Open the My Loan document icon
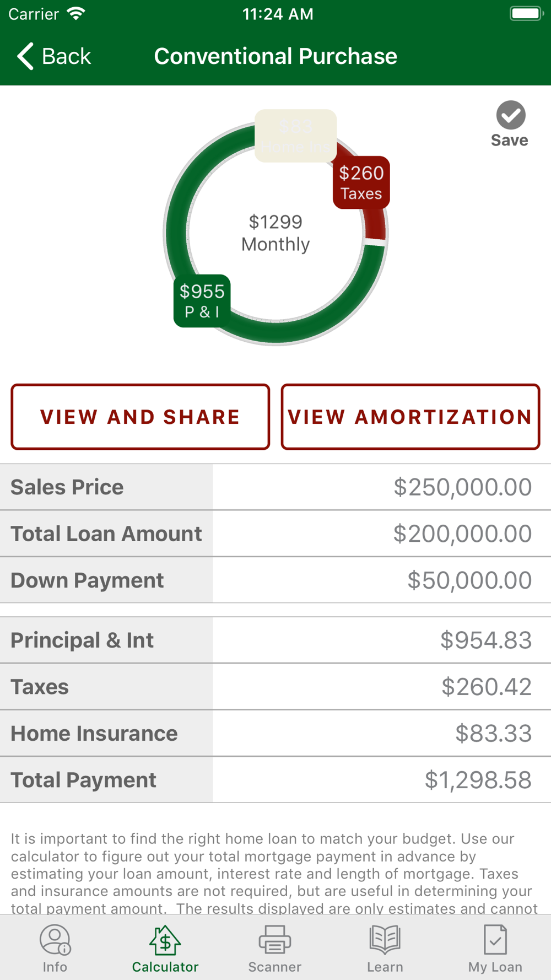 (x=495, y=940)
